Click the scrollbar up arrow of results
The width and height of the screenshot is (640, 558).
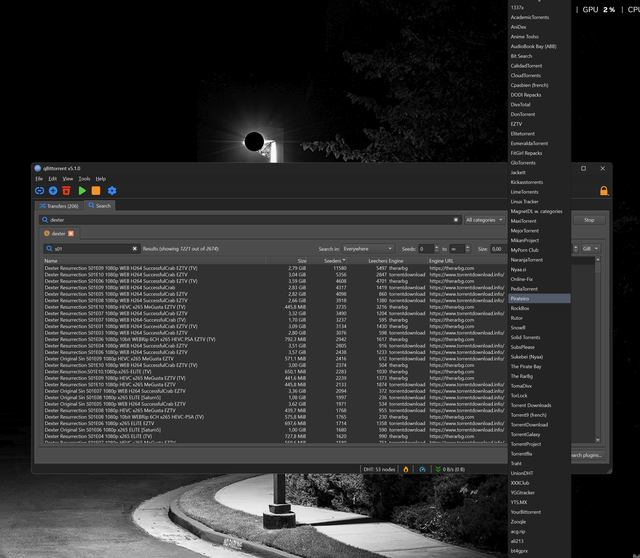(x=598, y=259)
